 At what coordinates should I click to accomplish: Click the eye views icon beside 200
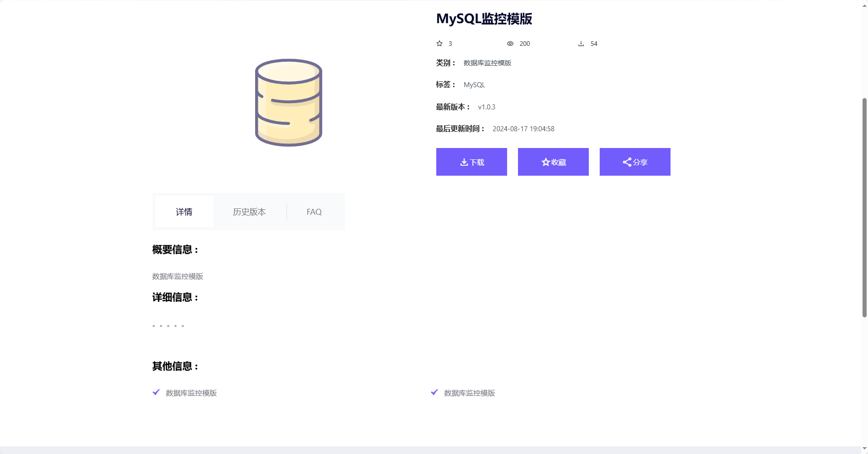click(x=510, y=44)
